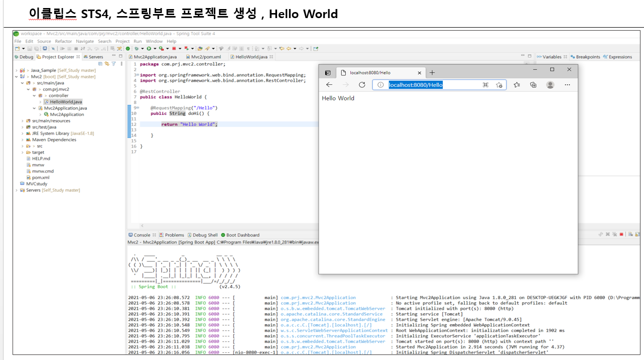
Task: Click the green Run toolbar icon
Action: [x=149, y=49]
